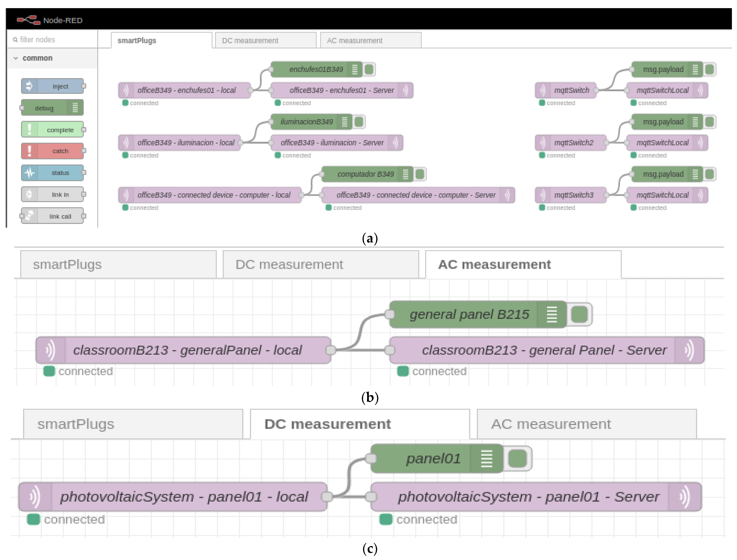Open the AC measurement tab in top editor

point(370,40)
